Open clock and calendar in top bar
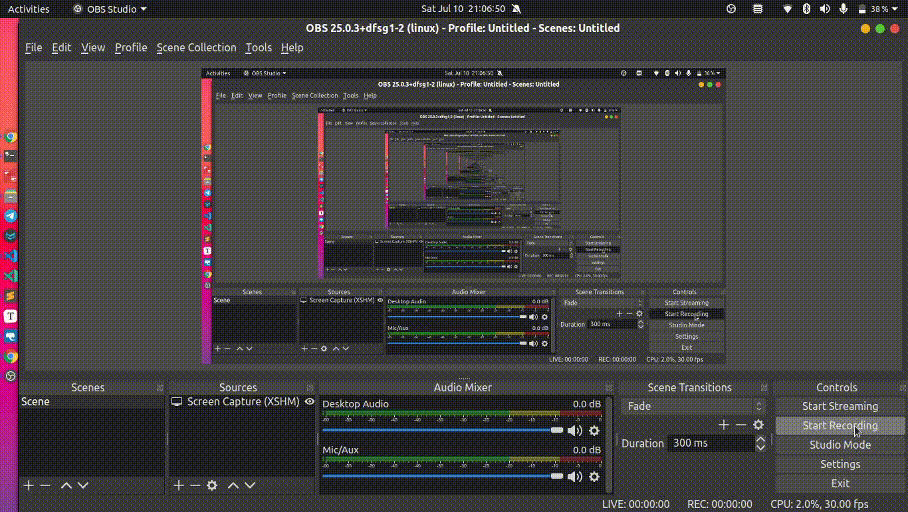The height and width of the screenshot is (512, 908). click(463, 9)
